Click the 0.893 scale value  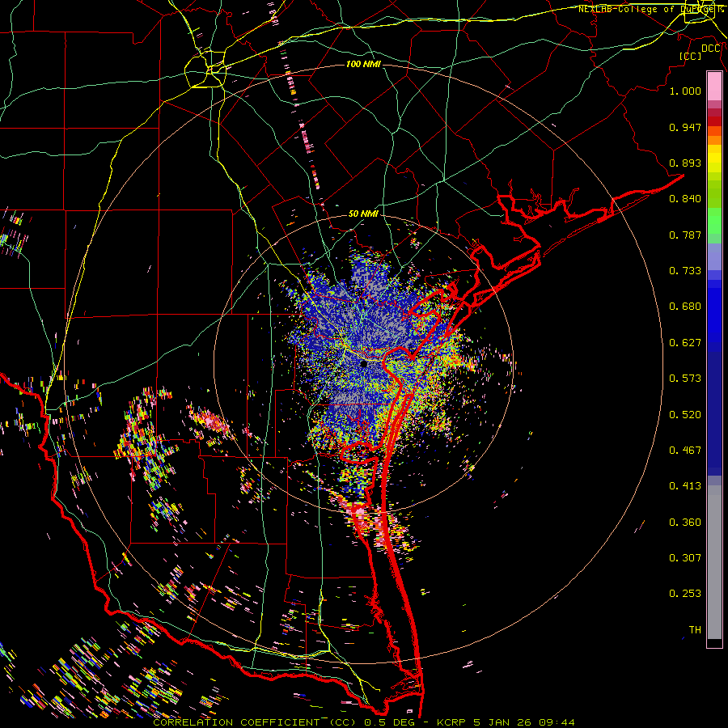tap(685, 163)
